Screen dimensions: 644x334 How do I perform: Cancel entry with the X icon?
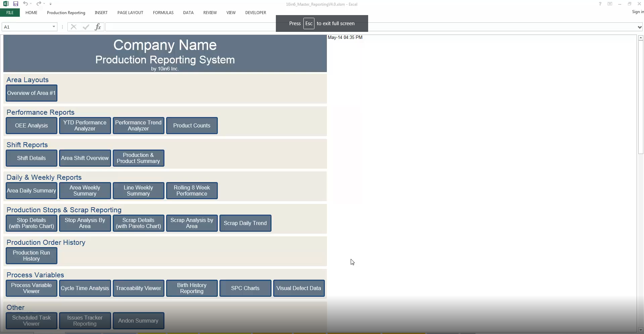coord(74,27)
